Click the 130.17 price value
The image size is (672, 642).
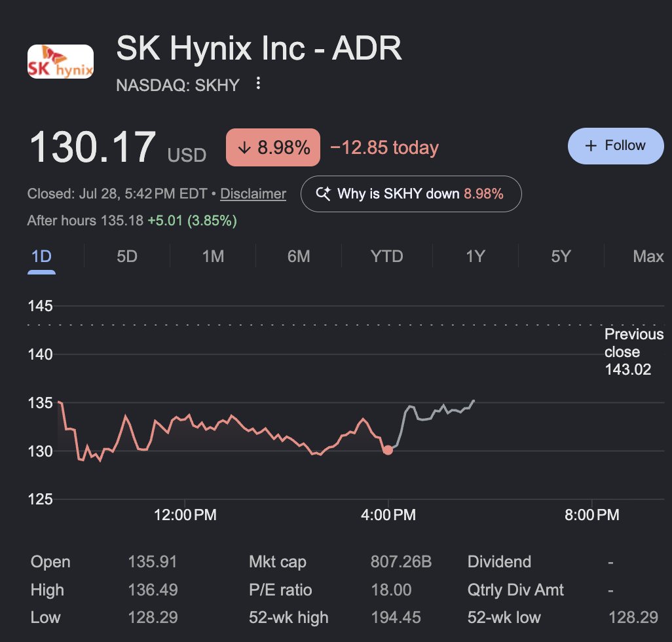pyautogui.click(x=92, y=147)
